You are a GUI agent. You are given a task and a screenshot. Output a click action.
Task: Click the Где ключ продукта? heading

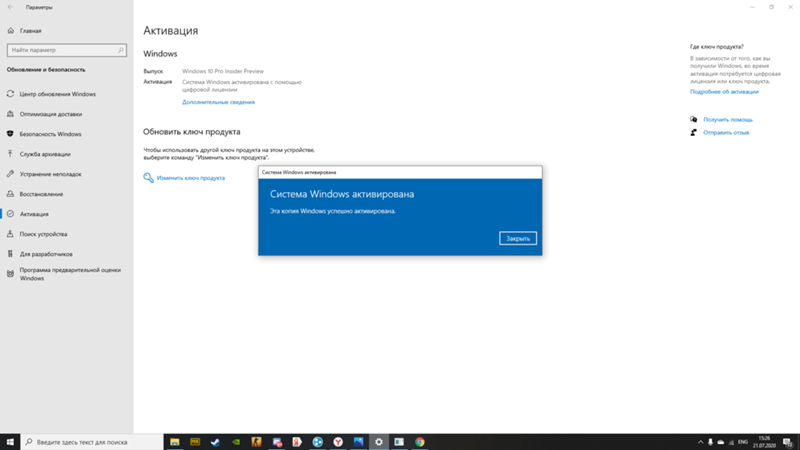(x=716, y=46)
